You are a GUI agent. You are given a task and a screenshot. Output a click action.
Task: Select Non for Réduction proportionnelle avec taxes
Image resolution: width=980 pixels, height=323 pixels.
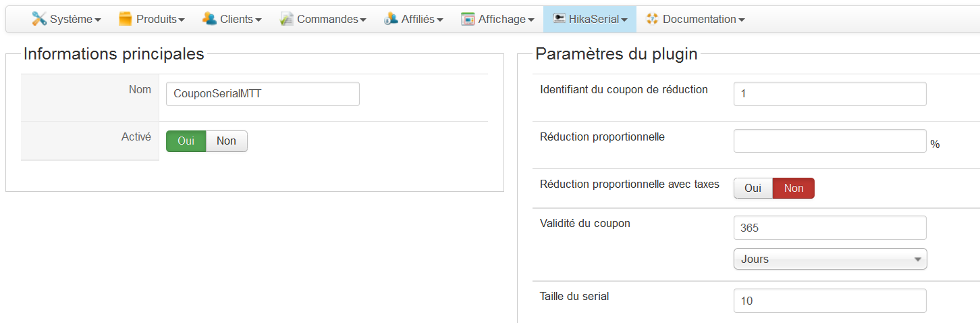point(794,189)
